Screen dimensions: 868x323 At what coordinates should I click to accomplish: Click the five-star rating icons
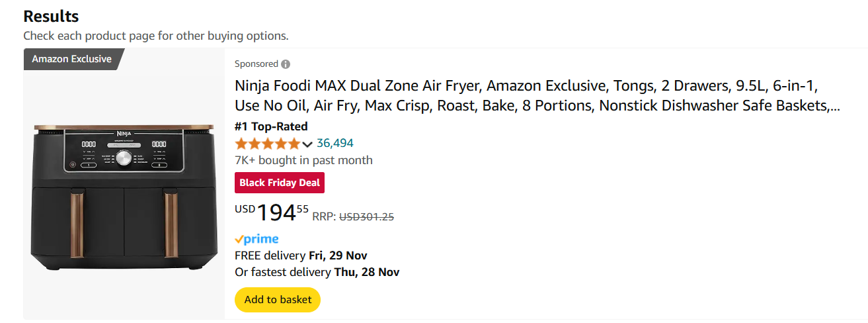pyautogui.click(x=267, y=144)
